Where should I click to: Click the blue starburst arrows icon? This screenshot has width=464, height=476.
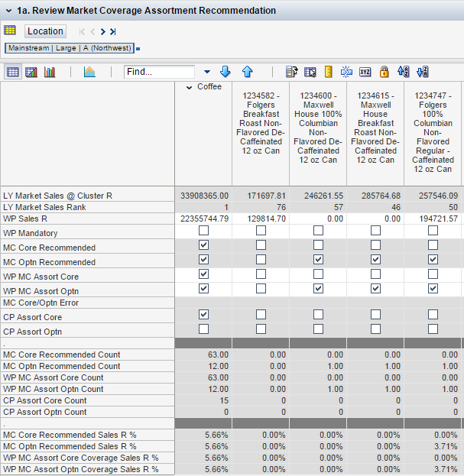click(346, 72)
